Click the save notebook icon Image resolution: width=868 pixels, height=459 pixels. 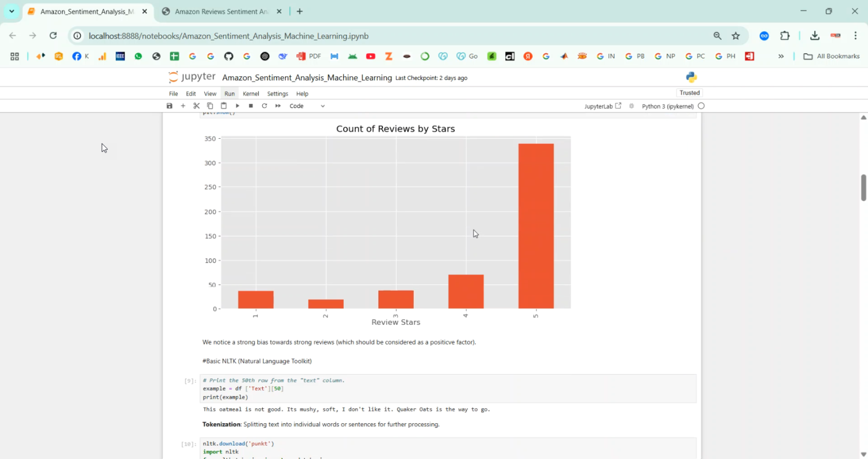click(170, 106)
